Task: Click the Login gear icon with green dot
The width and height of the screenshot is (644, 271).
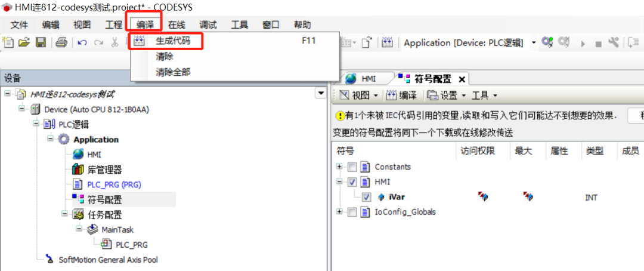Action: (547, 42)
